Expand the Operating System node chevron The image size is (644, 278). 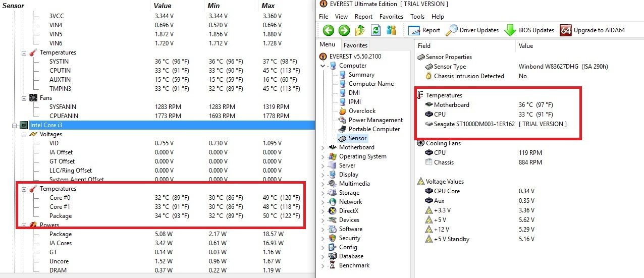pyautogui.click(x=323, y=156)
